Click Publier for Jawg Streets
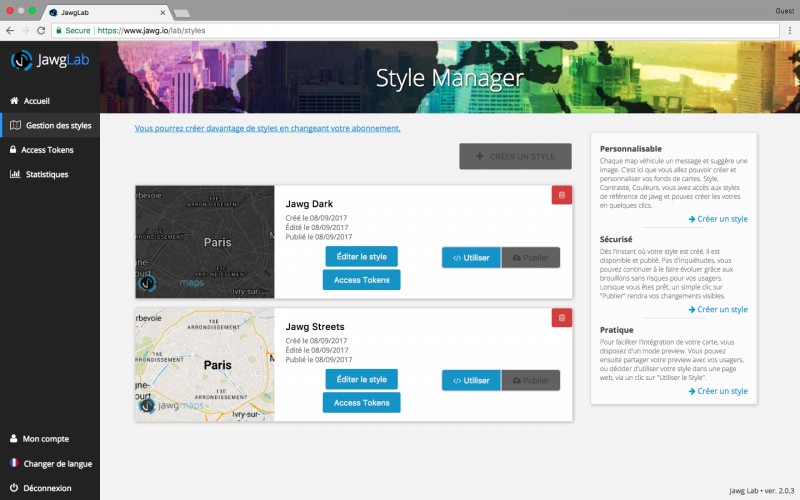800x500 pixels. pos(531,381)
